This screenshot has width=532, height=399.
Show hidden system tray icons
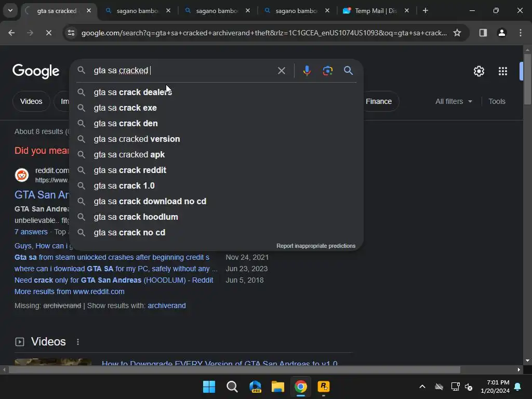click(x=422, y=387)
